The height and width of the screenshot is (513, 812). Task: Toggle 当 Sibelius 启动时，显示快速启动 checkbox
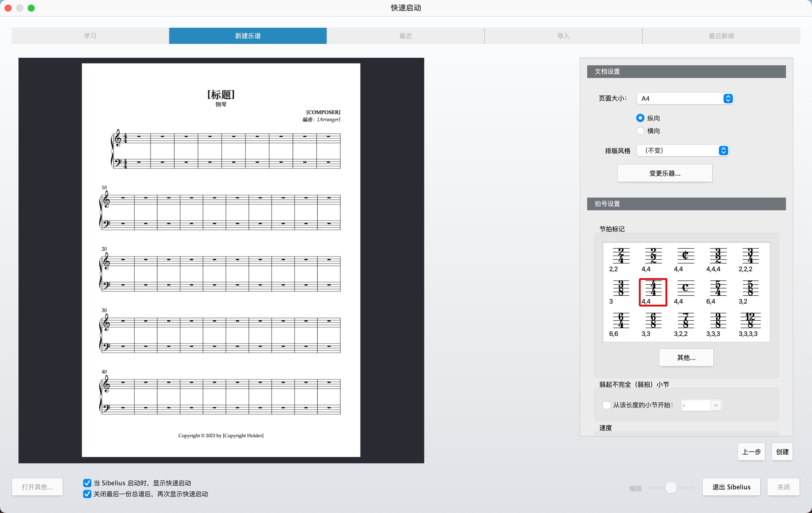tap(87, 483)
